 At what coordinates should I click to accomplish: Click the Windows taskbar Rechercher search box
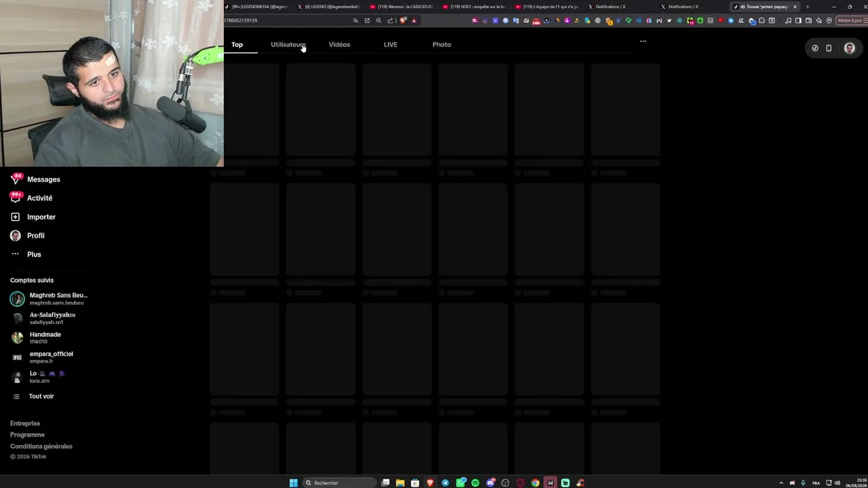pyautogui.click(x=339, y=483)
